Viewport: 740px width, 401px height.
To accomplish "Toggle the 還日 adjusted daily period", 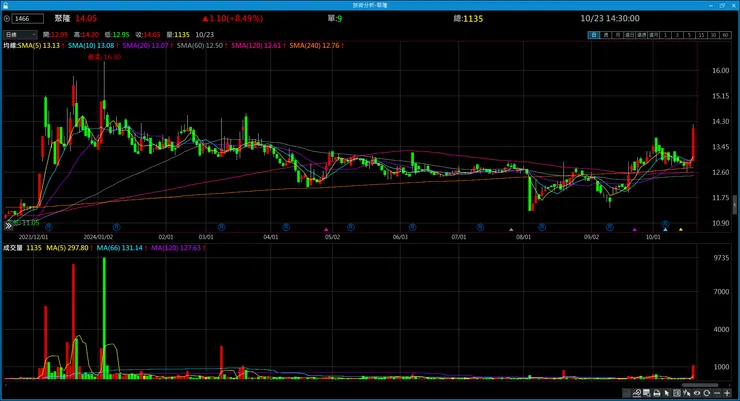I will coord(630,35).
